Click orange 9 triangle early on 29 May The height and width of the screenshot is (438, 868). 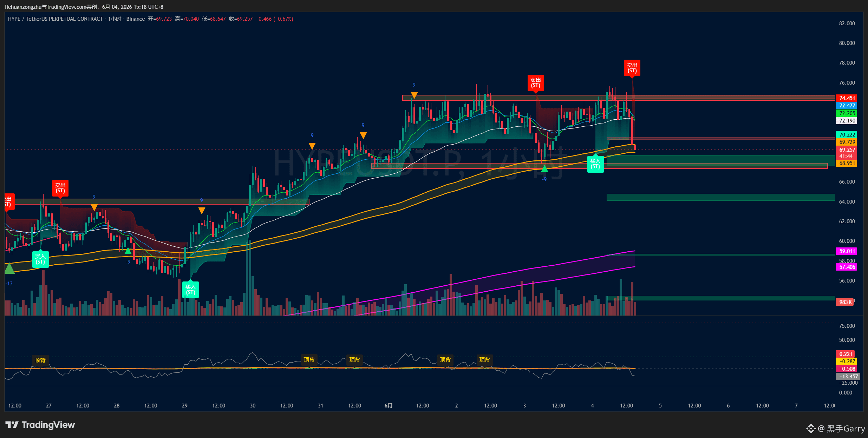202,211
